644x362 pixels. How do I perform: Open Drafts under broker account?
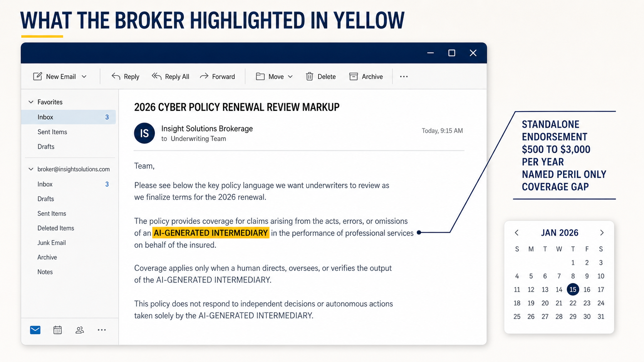[x=45, y=199]
